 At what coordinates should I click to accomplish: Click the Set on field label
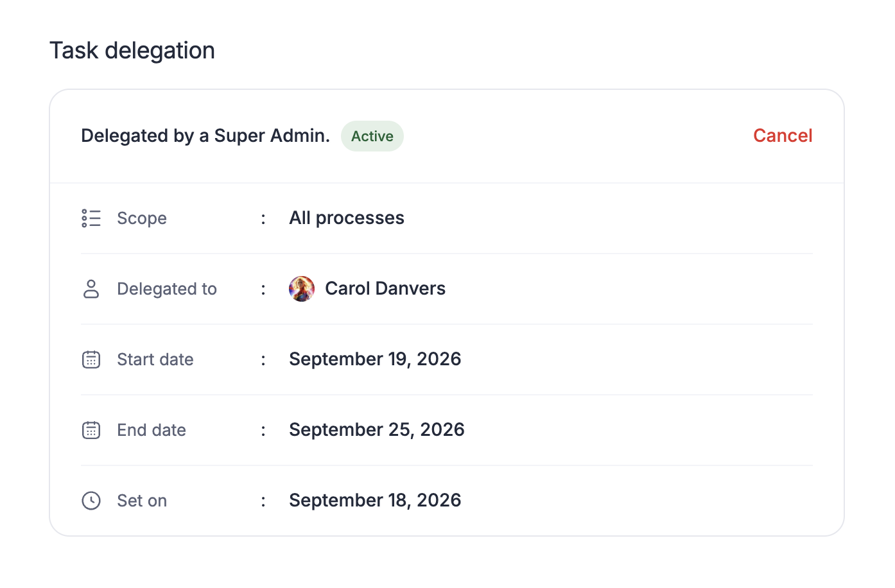[142, 501]
